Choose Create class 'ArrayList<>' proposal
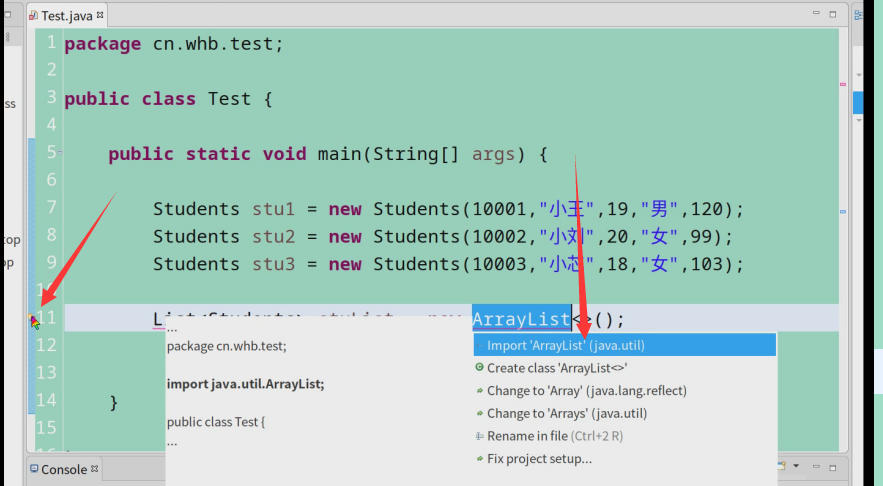Image resolution: width=883 pixels, height=486 pixels. 625,368
